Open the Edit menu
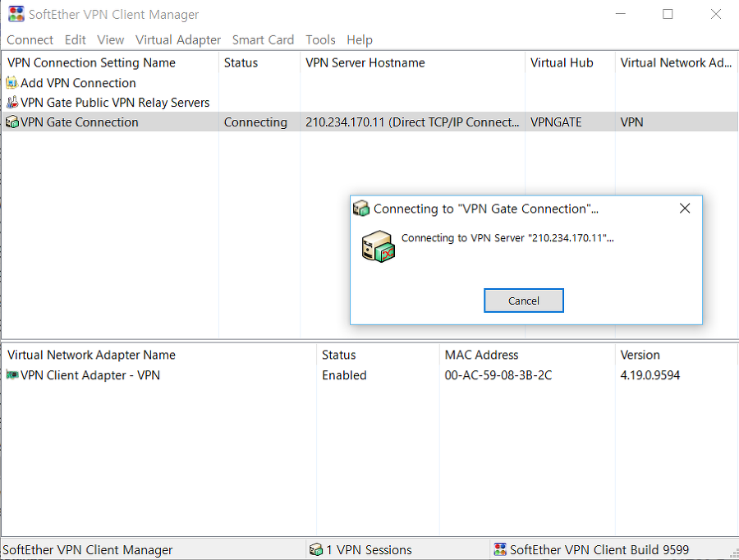This screenshot has width=739, height=560. 75,40
